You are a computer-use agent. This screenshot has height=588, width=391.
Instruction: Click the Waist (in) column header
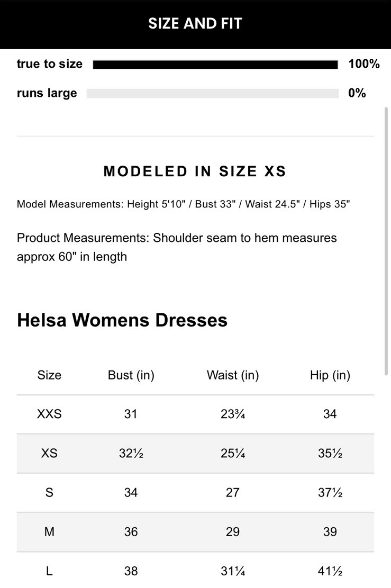click(x=233, y=375)
